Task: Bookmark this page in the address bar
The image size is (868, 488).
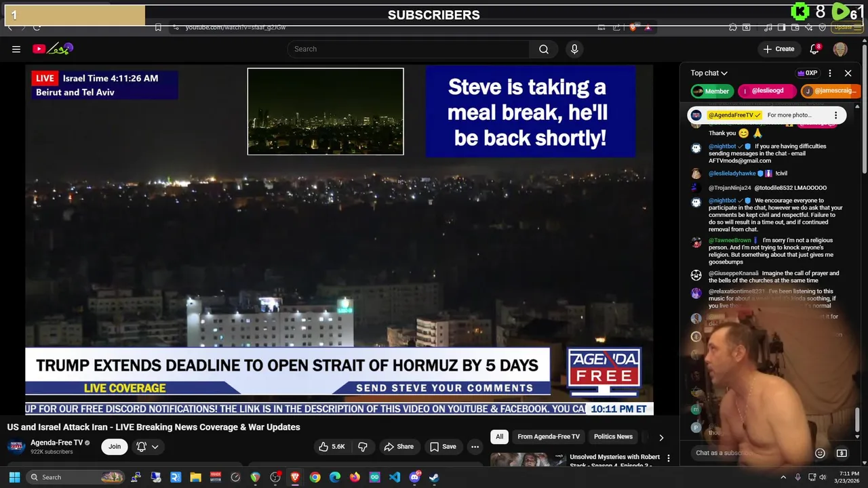Action: (x=158, y=27)
